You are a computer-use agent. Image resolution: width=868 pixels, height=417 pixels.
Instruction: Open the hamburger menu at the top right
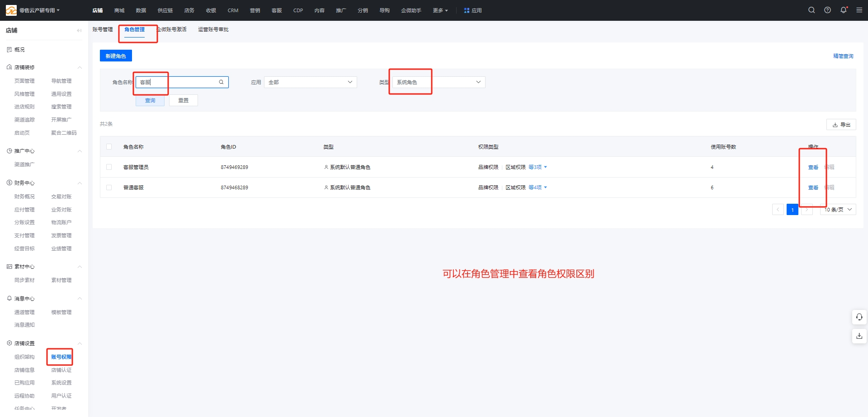(x=859, y=10)
